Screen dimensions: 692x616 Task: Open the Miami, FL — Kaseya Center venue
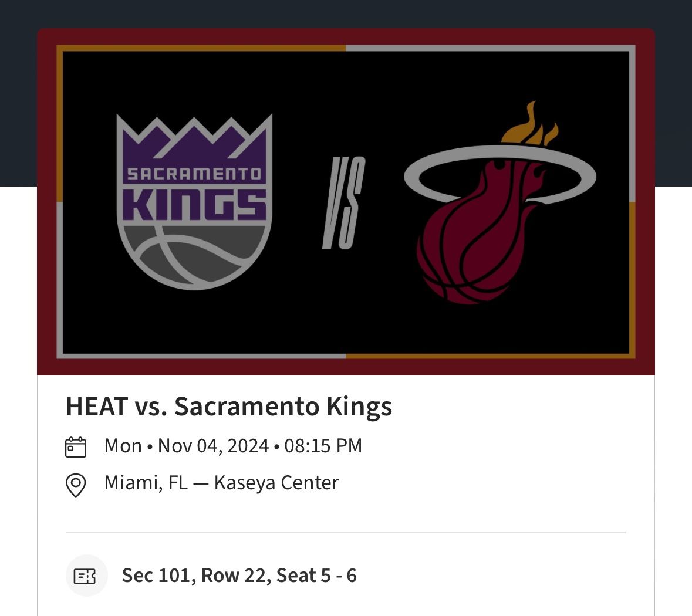(221, 483)
